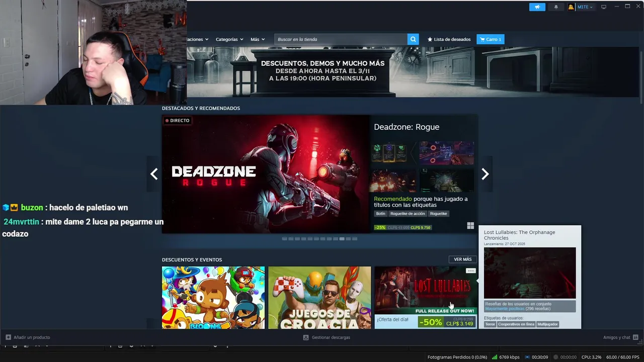
Task: Switch to Big Picture mode monitor icon
Action: pos(604,7)
